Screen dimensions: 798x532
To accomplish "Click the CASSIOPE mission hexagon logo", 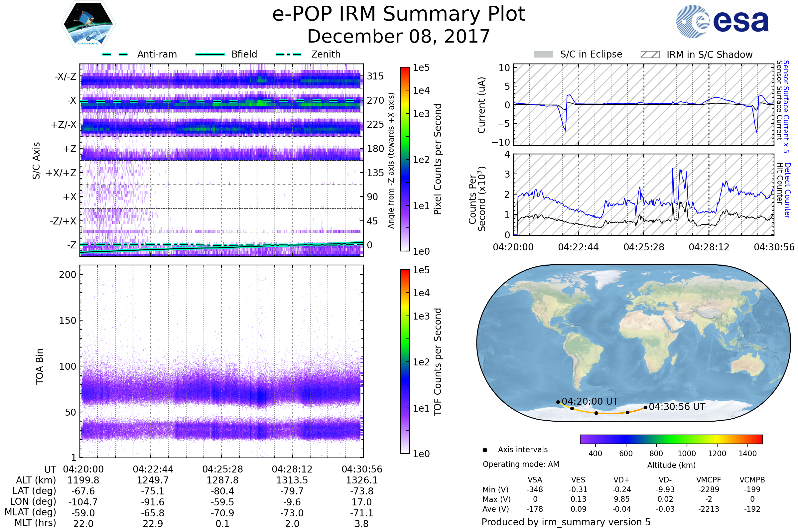I will (88, 24).
